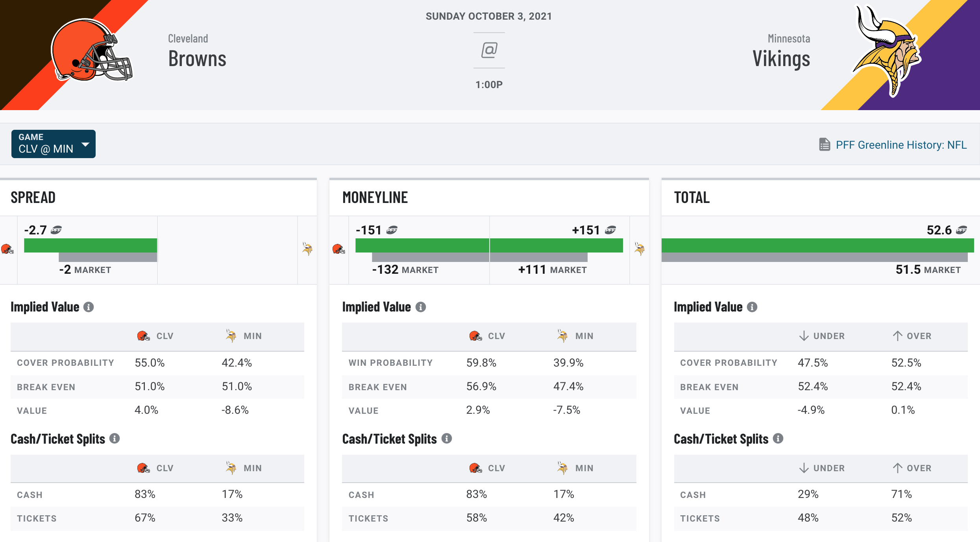The image size is (980, 542).
Task: Click the 67% CLV spread tickets value
Action: point(145,518)
